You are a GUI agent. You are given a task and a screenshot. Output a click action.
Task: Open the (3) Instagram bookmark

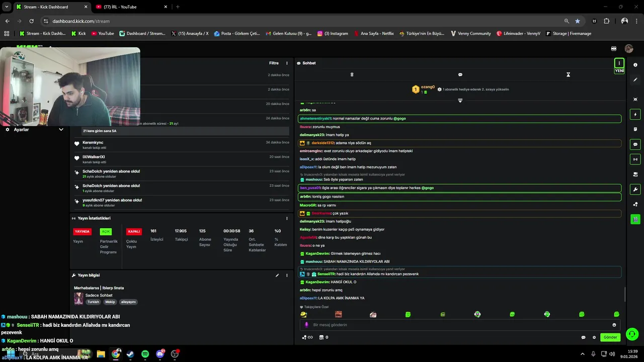coord(333,34)
